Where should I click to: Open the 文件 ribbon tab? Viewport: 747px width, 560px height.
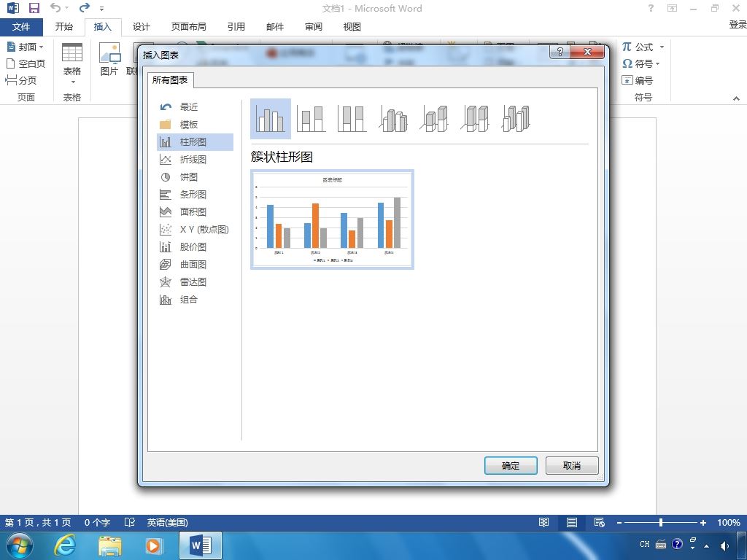coord(21,27)
